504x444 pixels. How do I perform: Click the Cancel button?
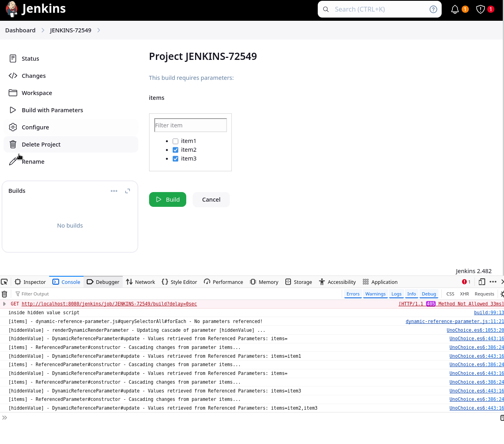[x=211, y=200]
